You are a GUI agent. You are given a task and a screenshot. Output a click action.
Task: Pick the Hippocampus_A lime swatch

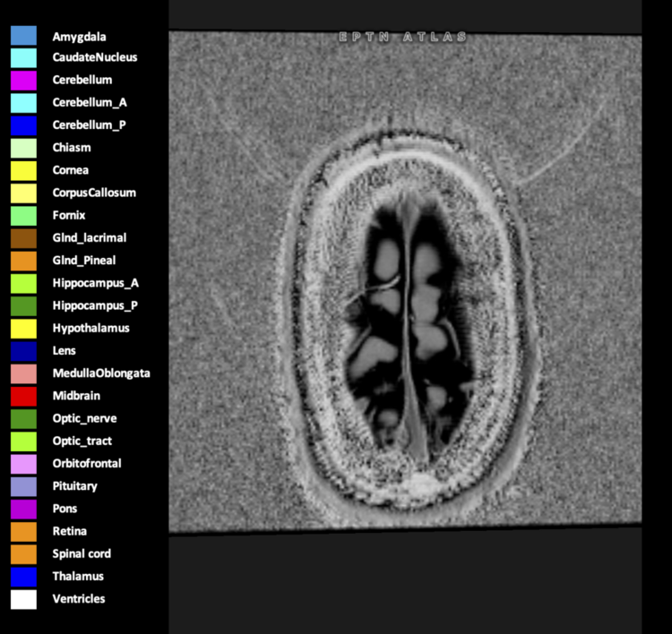[23, 284]
